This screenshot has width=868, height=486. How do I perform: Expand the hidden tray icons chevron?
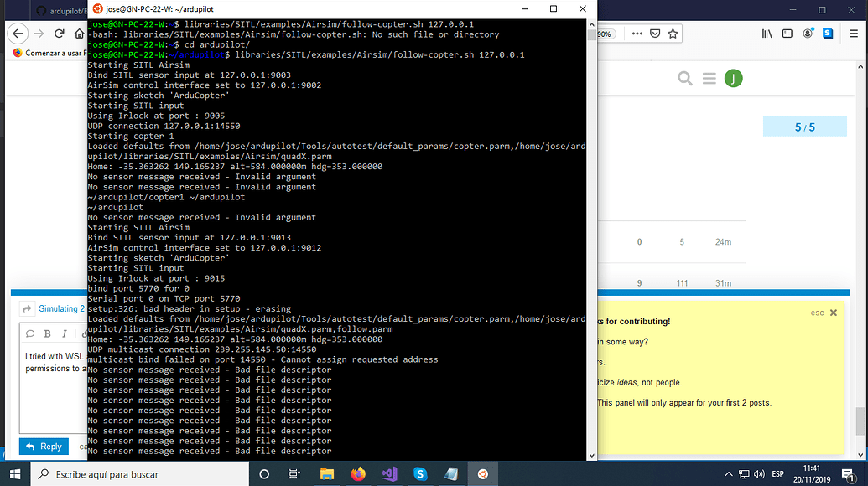coord(729,474)
